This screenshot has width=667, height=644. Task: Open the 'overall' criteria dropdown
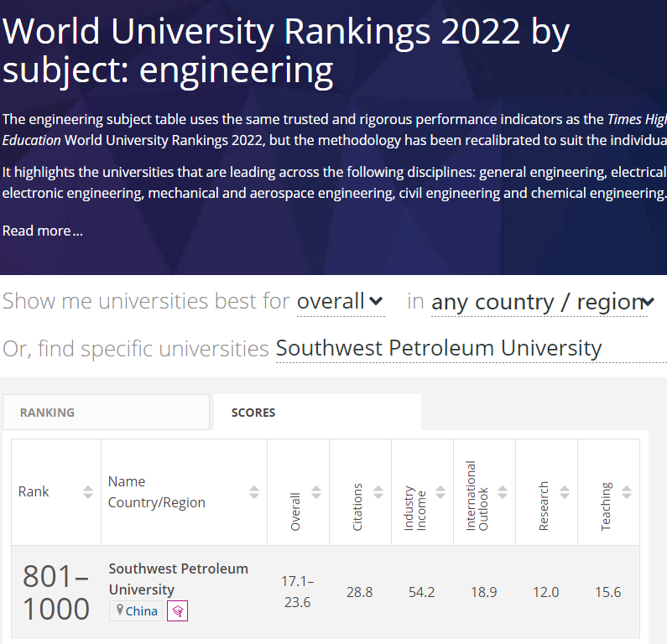click(x=340, y=301)
